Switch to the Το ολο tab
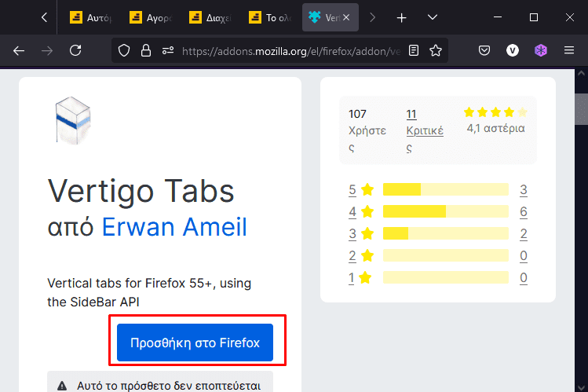The image size is (588, 392). (270, 17)
